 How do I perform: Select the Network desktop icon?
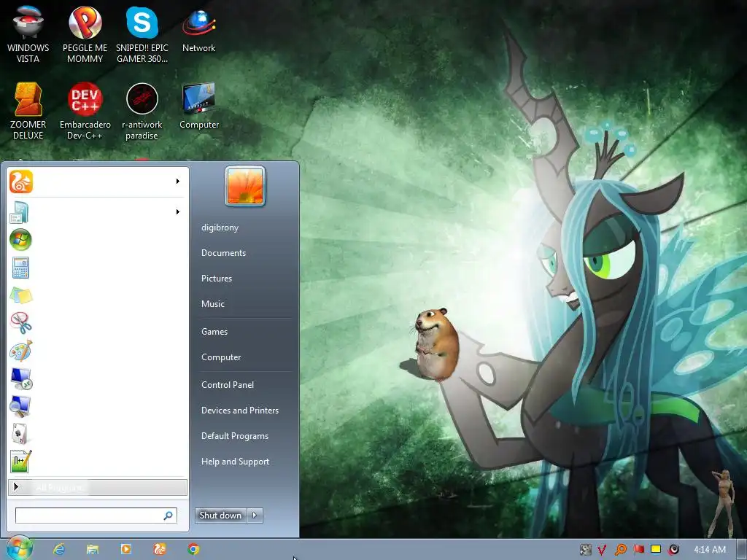(198, 29)
